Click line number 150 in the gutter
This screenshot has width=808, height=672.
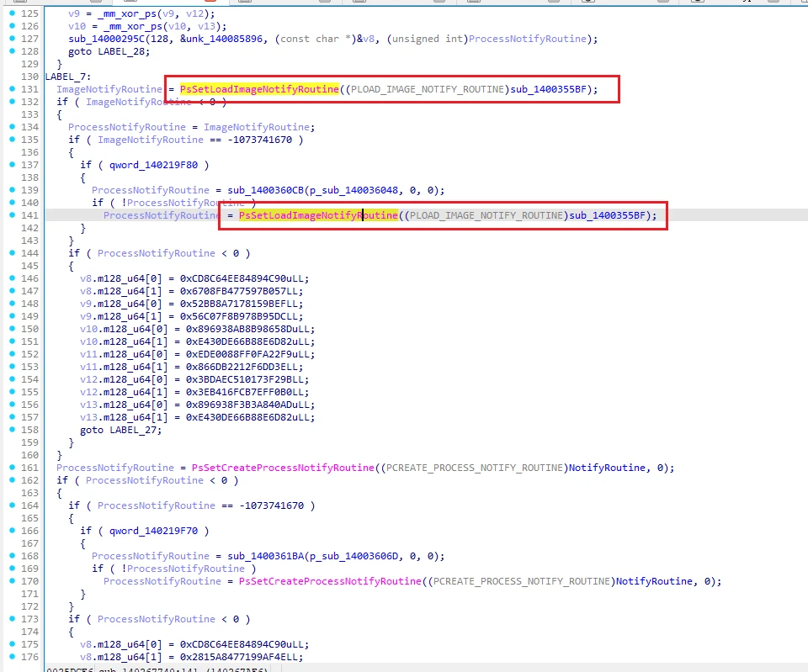click(30, 329)
